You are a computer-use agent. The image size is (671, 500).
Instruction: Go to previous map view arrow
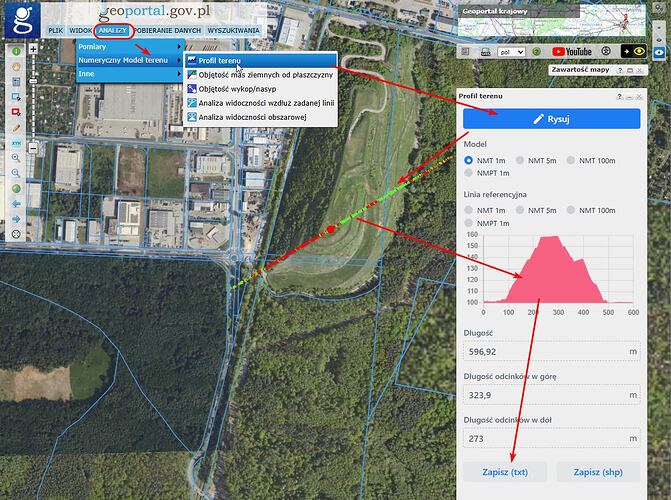[x=16, y=204]
